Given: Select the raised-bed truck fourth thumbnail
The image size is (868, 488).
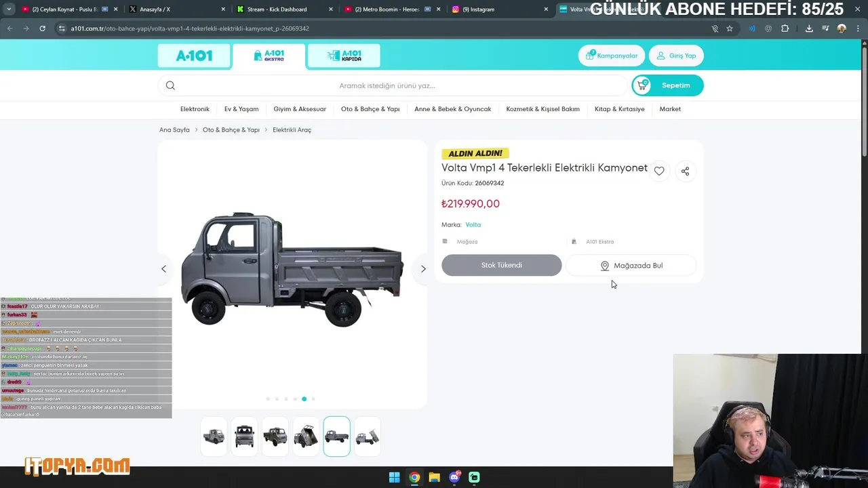Looking at the screenshot, I should point(306,436).
